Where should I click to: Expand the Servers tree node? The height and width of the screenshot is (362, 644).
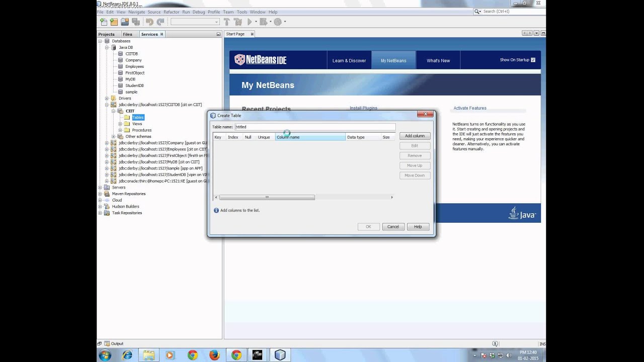pyautogui.click(x=100, y=188)
